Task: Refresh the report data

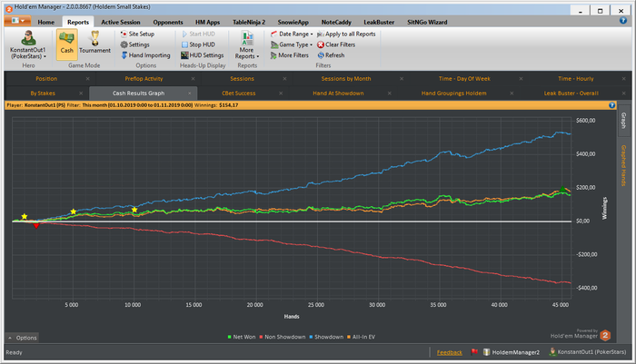Action: pos(334,55)
